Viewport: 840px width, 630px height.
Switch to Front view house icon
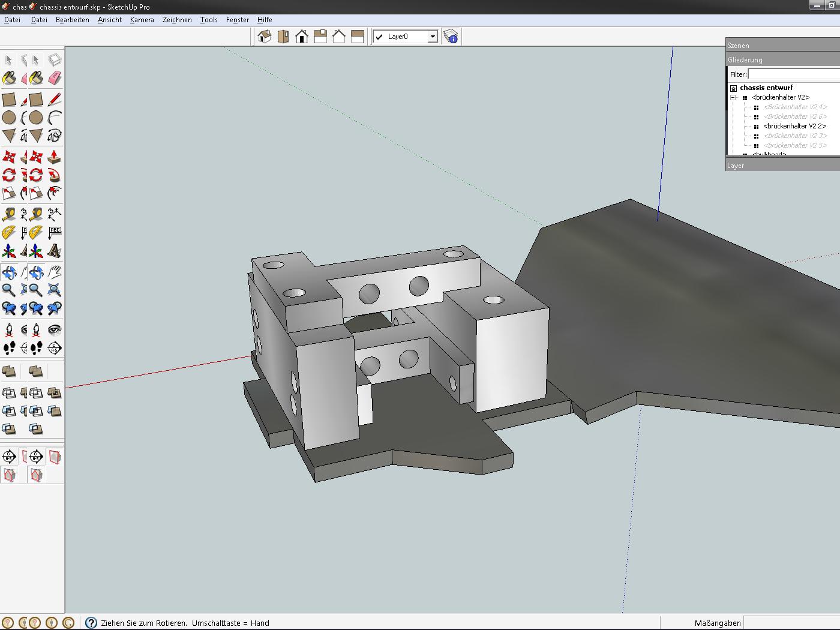(x=302, y=37)
